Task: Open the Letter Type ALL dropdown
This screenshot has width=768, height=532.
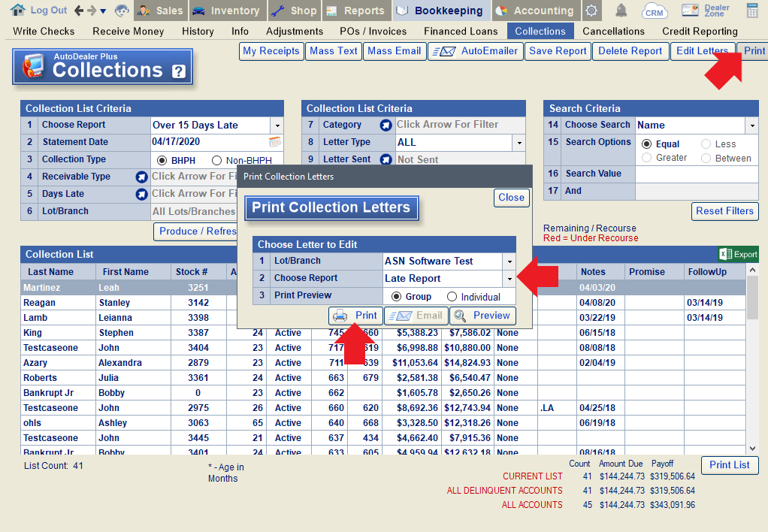Action: [x=519, y=143]
